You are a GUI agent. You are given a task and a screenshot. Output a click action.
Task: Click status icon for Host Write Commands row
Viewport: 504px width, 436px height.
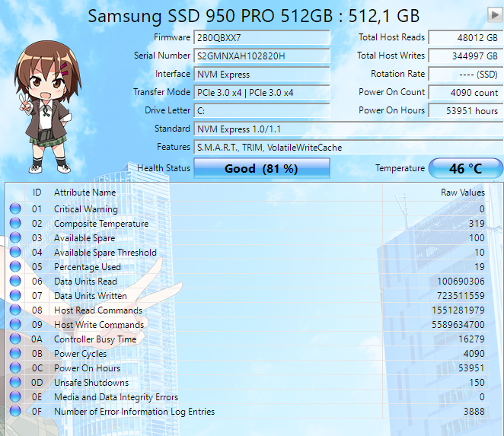pos(15,324)
